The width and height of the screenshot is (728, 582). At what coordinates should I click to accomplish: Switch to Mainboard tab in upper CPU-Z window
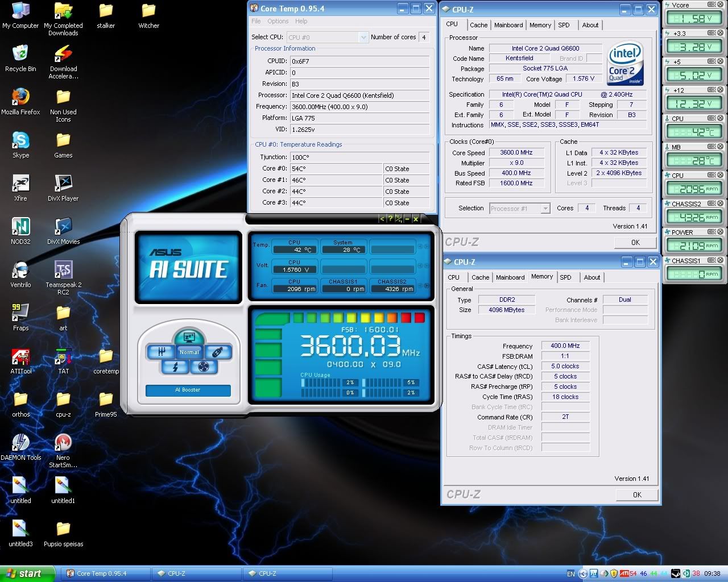click(508, 25)
